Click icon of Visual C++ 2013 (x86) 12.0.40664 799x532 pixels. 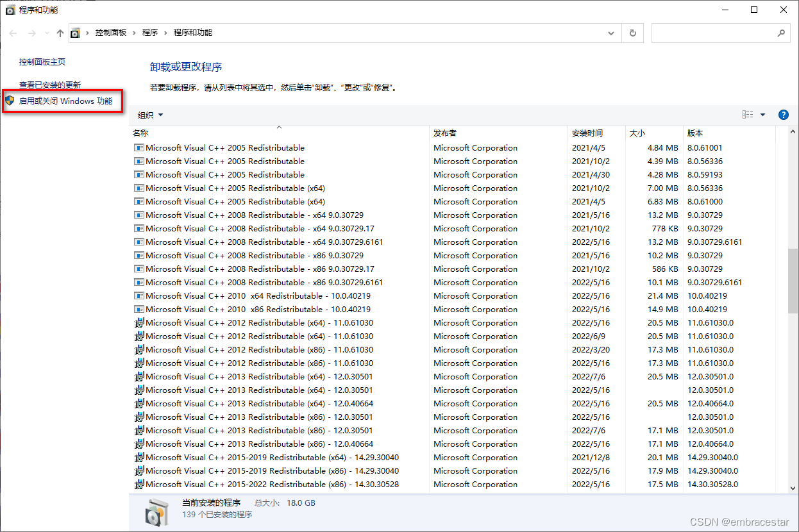139,444
